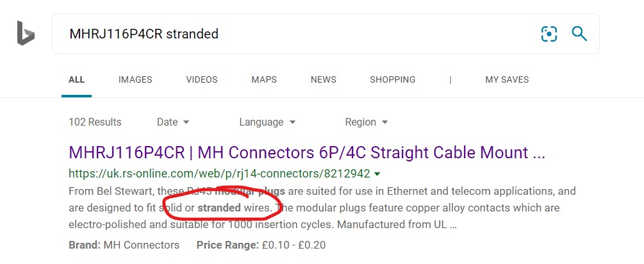Expand the Language filter dropdown
Viewport: 644px width, 264px height.
click(267, 122)
